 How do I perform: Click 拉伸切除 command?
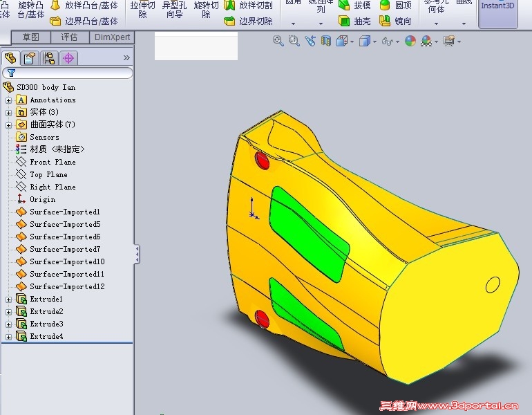click(x=142, y=10)
